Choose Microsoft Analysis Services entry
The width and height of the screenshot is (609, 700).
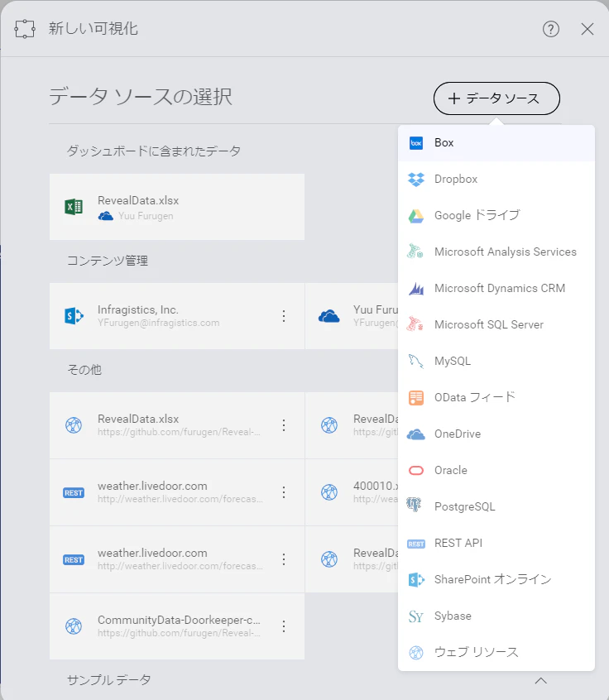click(496, 252)
